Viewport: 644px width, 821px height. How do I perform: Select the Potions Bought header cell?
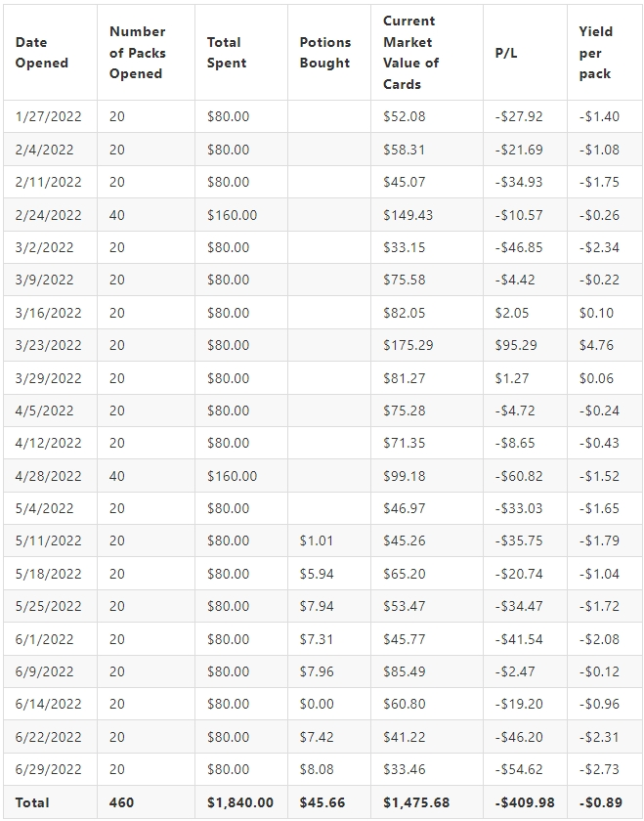click(x=329, y=53)
